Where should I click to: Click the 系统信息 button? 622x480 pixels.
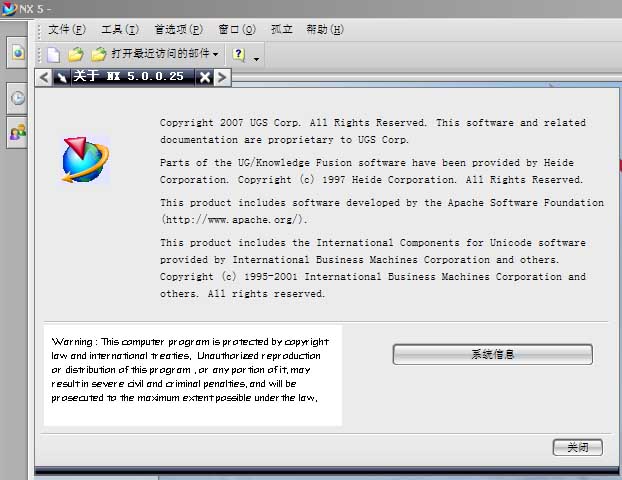tap(493, 354)
